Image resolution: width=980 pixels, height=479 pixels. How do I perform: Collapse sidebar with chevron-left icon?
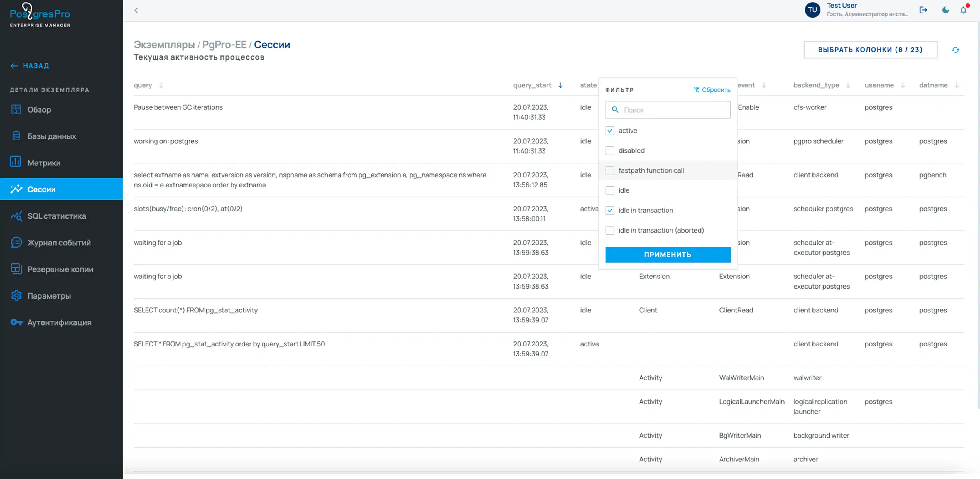pos(136,11)
